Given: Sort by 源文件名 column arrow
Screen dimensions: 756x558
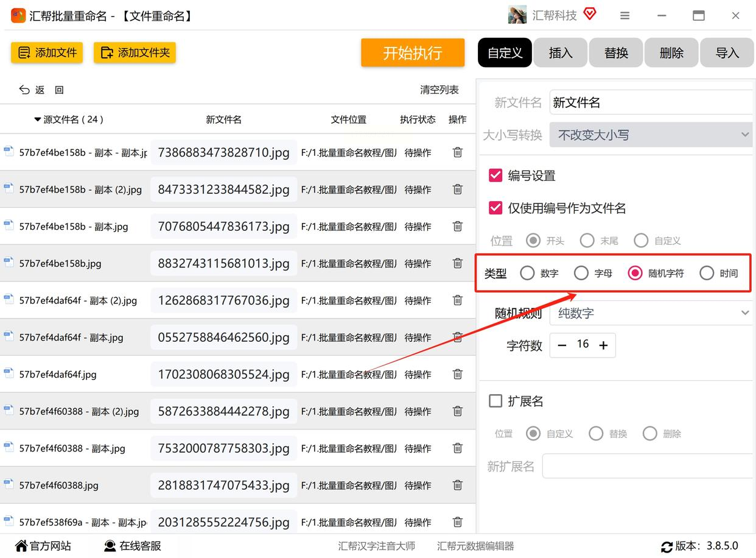Looking at the screenshot, I should (x=38, y=119).
